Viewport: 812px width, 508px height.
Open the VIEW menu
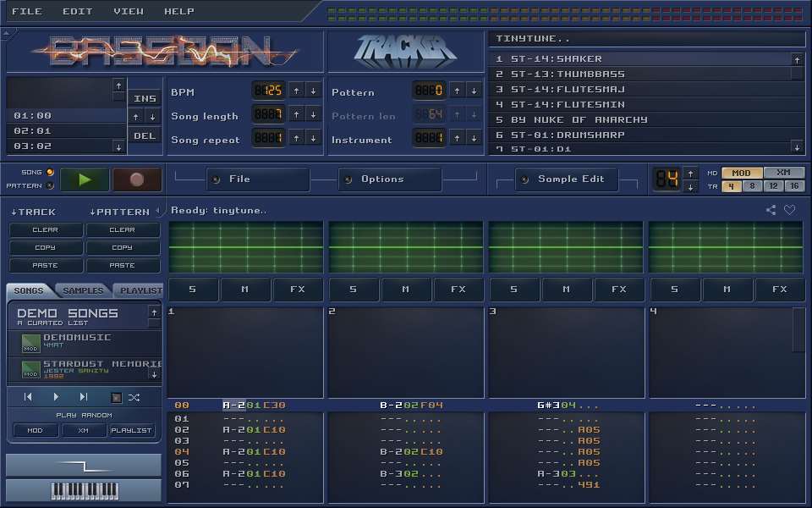(129, 11)
